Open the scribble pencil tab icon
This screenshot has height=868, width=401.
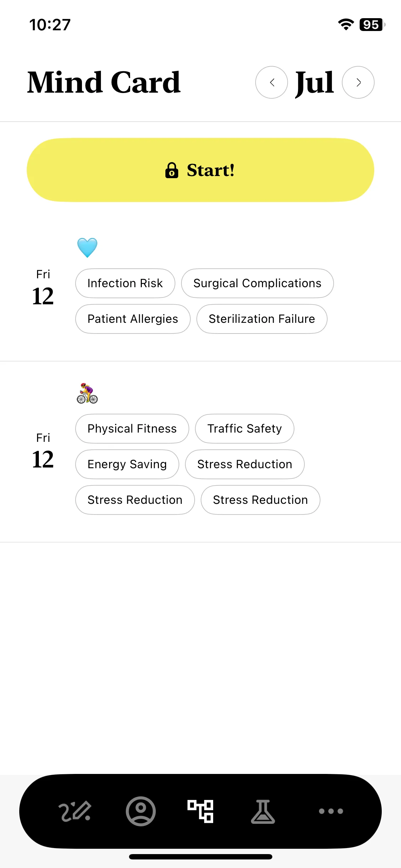pos(75,811)
